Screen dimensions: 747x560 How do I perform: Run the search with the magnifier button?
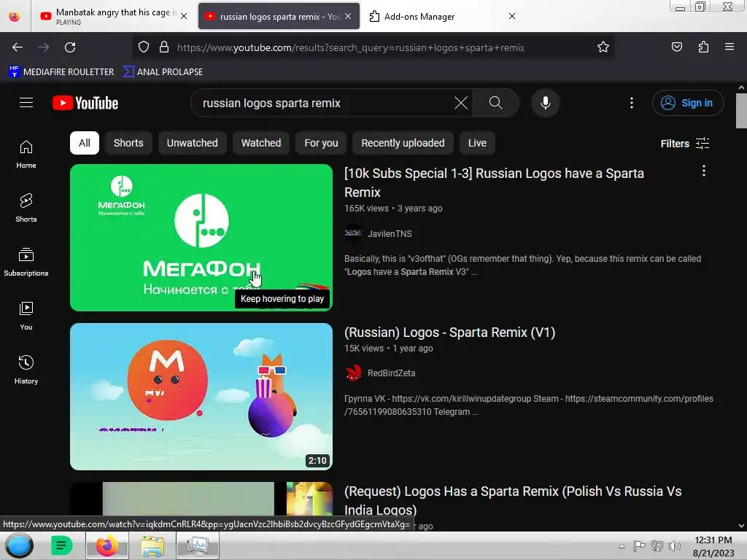pos(496,103)
